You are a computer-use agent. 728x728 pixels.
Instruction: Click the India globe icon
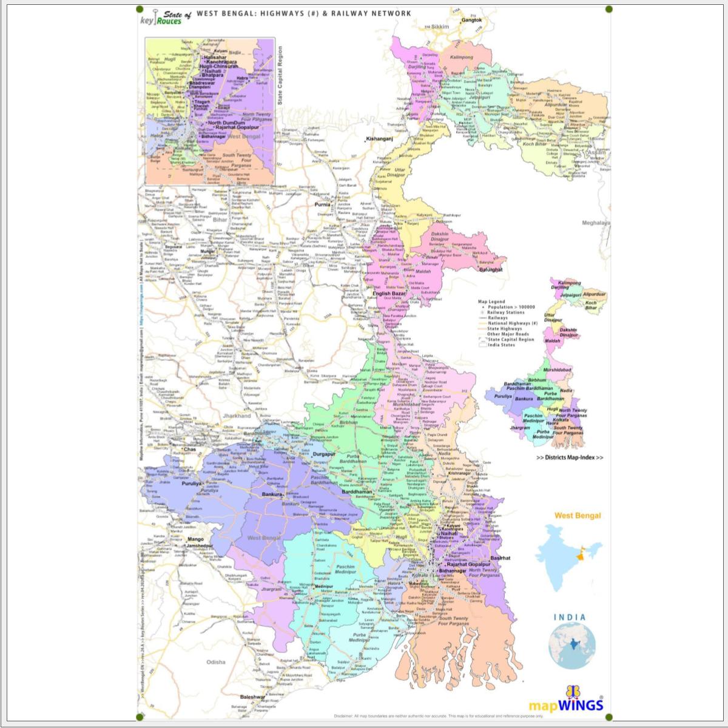pyautogui.click(x=571, y=645)
